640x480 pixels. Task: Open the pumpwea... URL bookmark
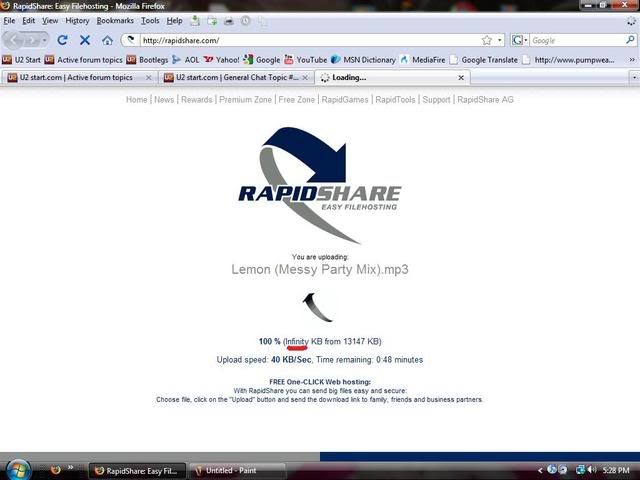pyautogui.click(x=568, y=60)
